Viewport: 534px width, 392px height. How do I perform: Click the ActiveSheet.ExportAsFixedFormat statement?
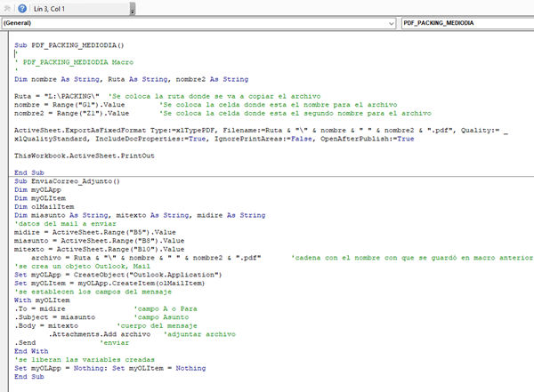178,131
